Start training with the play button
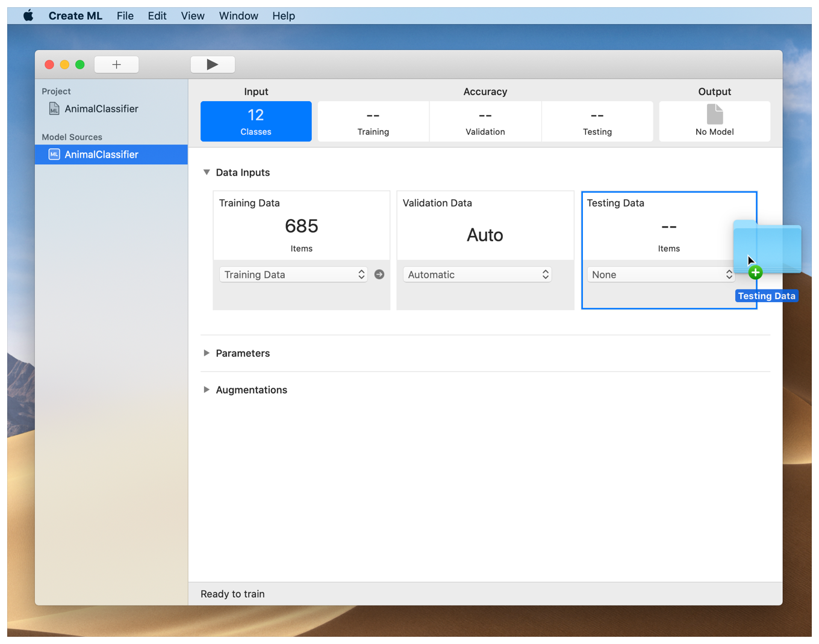819x644 pixels. pyautogui.click(x=213, y=64)
